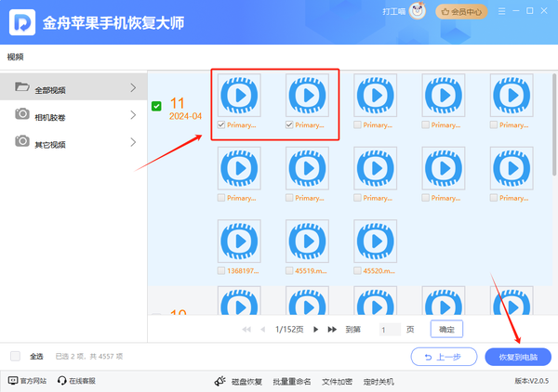
Task: Click the 1/152页 page indicator
Action: click(x=289, y=330)
